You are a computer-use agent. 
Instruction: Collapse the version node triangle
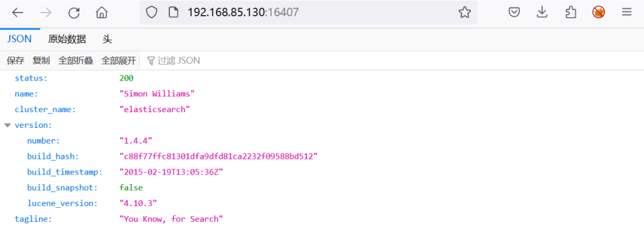coord(8,125)
